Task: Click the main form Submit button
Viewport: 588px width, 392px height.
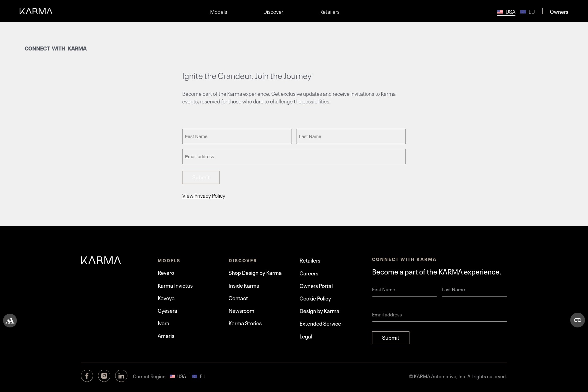Action: click(201, 177)
